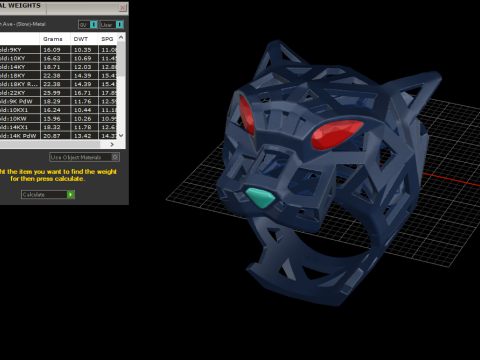
Task: Select the 14KX1 gold row
Action: tap(58, 127)
